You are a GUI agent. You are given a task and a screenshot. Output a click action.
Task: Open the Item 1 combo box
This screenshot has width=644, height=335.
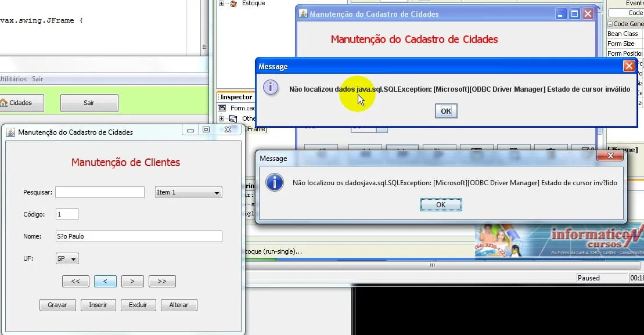click(189, 192)
